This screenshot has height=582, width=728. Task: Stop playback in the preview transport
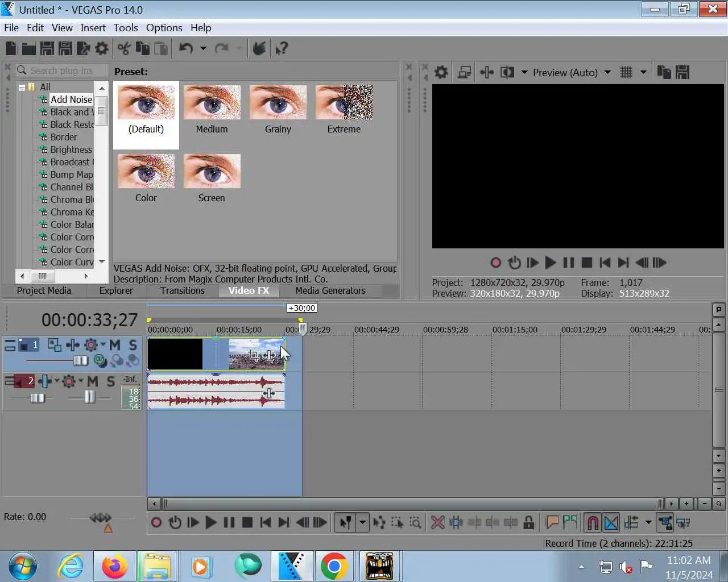[x=587, y=263]
